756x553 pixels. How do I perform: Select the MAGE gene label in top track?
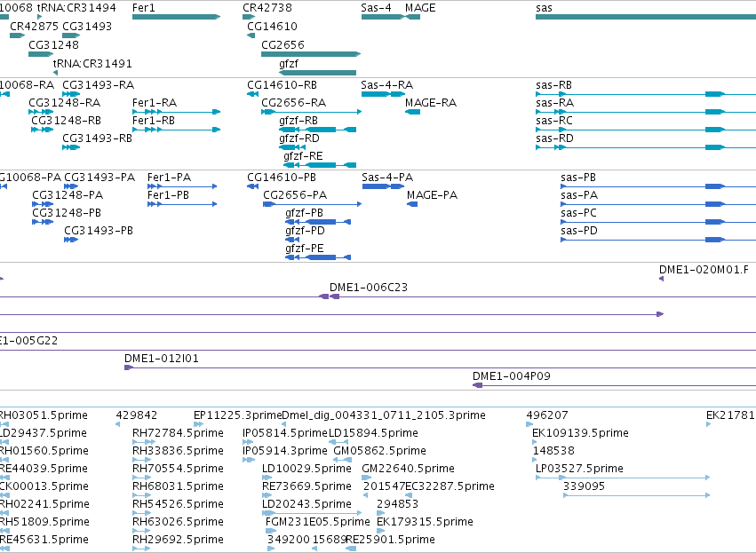point(420,8)
